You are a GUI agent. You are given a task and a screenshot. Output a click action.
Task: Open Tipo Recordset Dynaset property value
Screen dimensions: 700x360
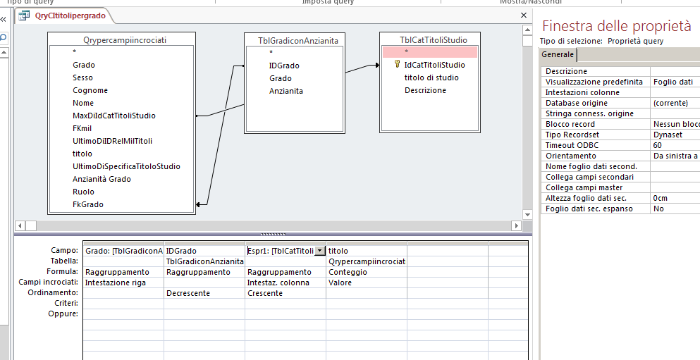675,134
